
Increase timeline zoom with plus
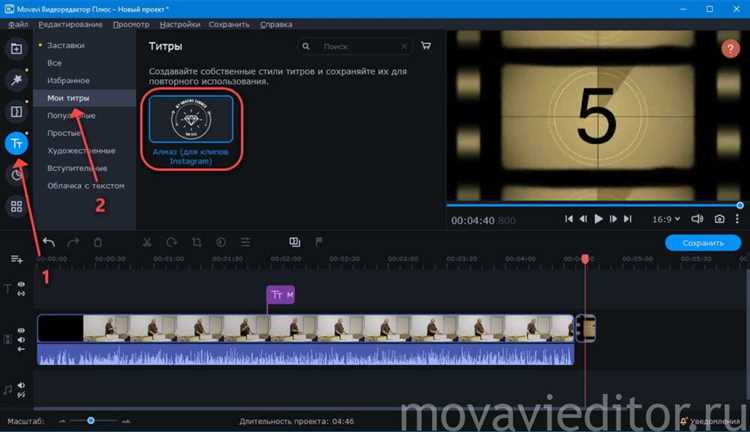(126, 421)
